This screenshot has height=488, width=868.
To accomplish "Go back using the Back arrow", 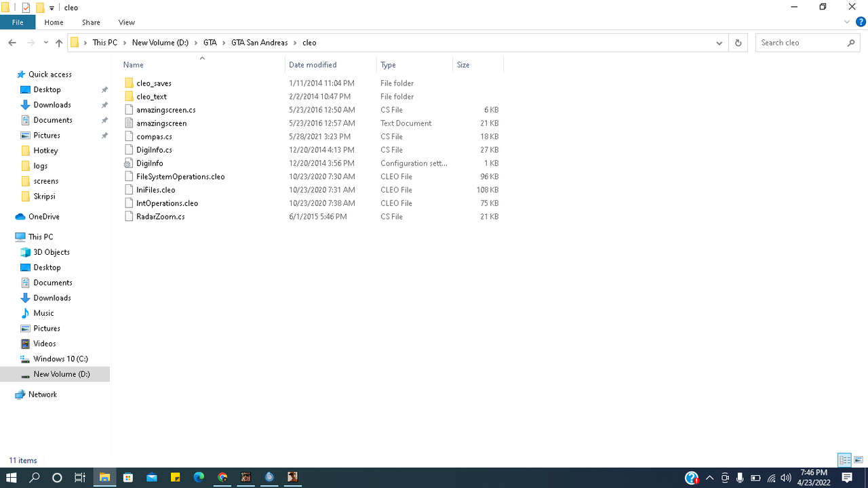I will 12,43.
